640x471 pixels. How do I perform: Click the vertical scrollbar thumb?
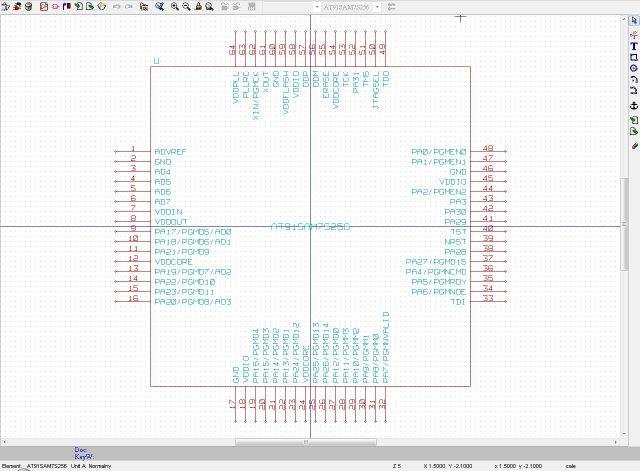(x=624, y=224)
